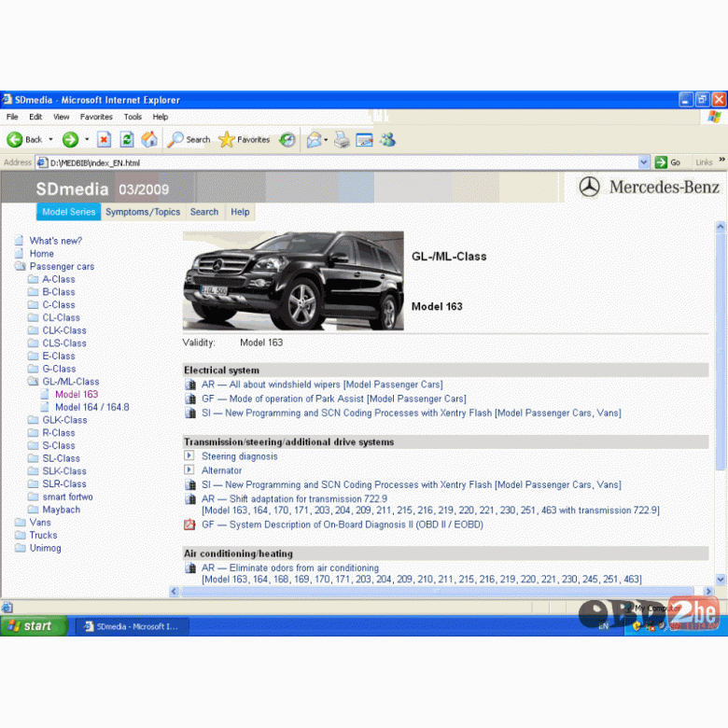Click the History clock icon
The height and width of the screenshot is (728, 728).
[287, 139]
